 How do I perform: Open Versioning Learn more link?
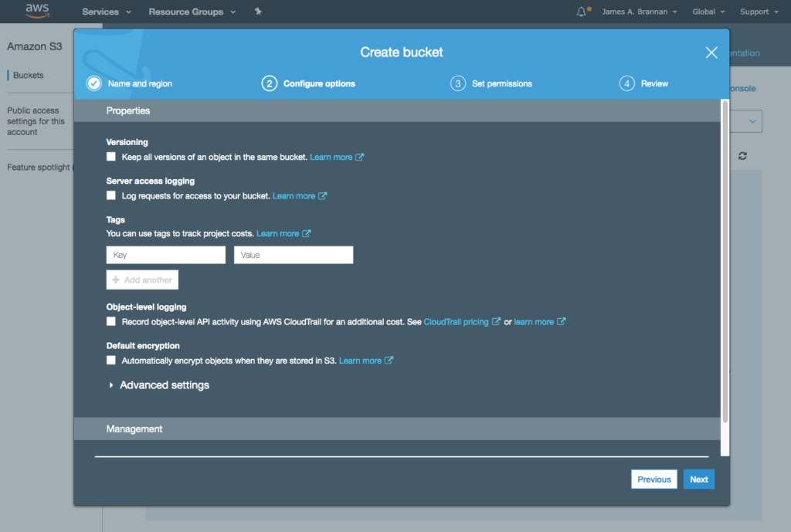331,158
